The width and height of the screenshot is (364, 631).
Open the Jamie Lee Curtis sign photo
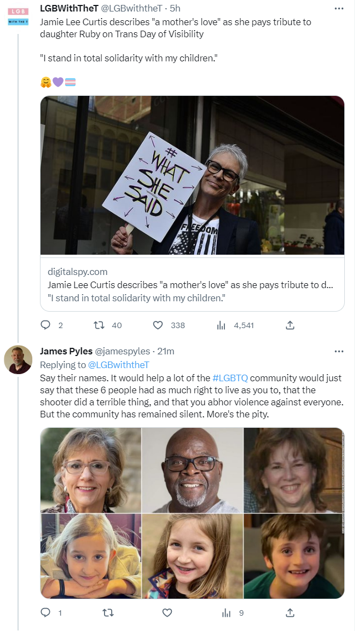point(192,175)
